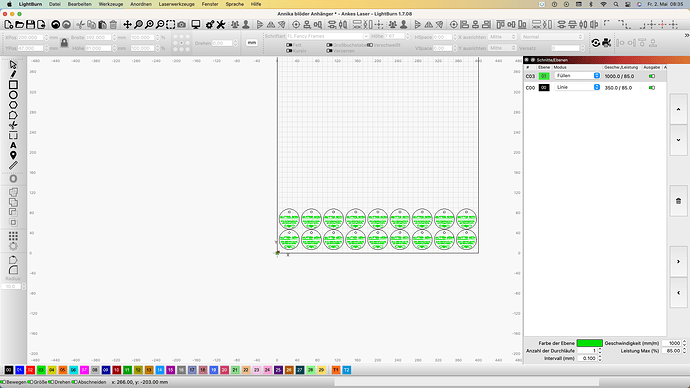Open the mode dropdown showing Füllen
This screenshot has width=690, height=388.
pos(577,76)
